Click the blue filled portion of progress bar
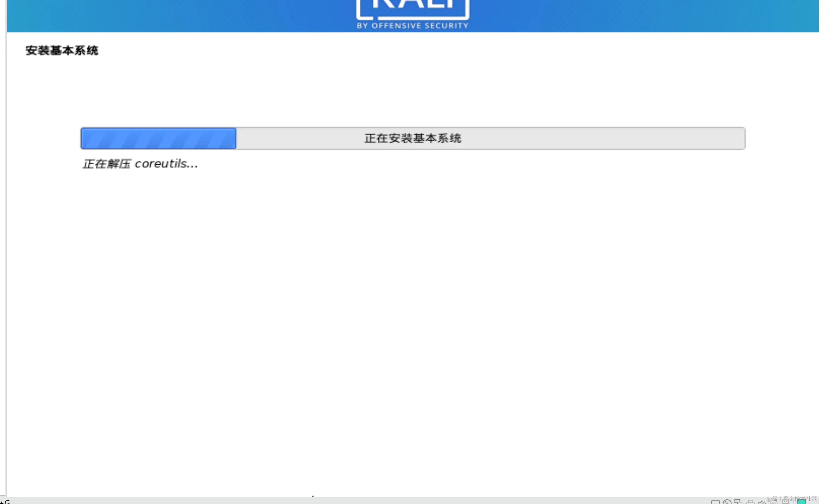 tap(158, 138)
